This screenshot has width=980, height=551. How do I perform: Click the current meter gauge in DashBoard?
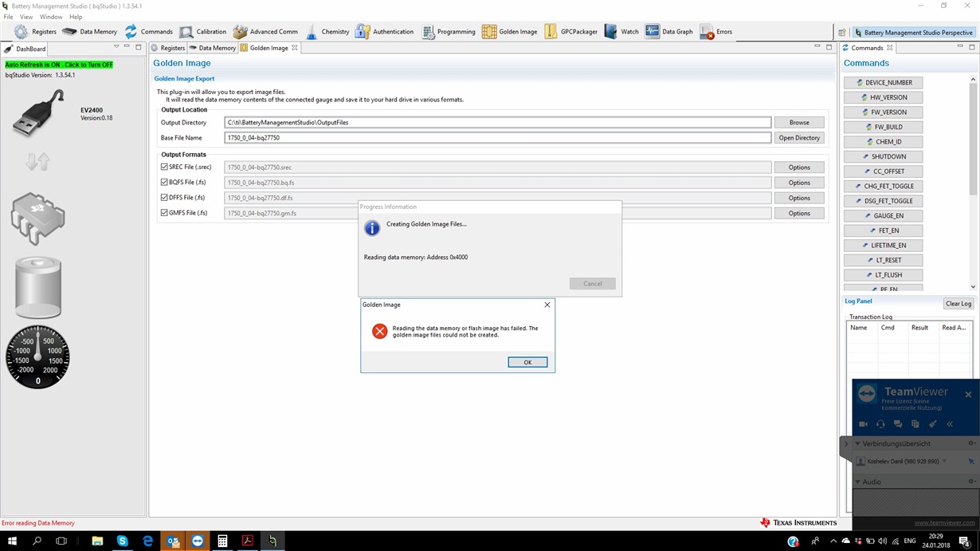37,356
